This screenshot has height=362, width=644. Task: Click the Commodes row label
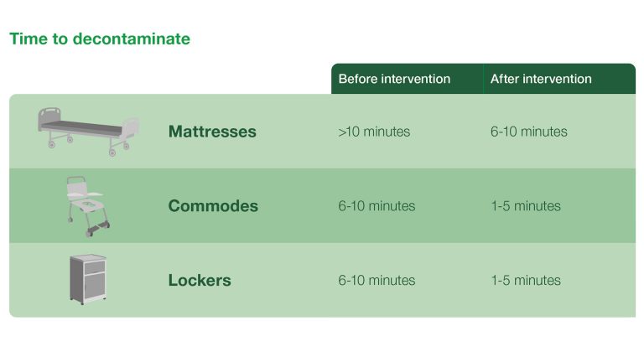[x=213, y=206]
